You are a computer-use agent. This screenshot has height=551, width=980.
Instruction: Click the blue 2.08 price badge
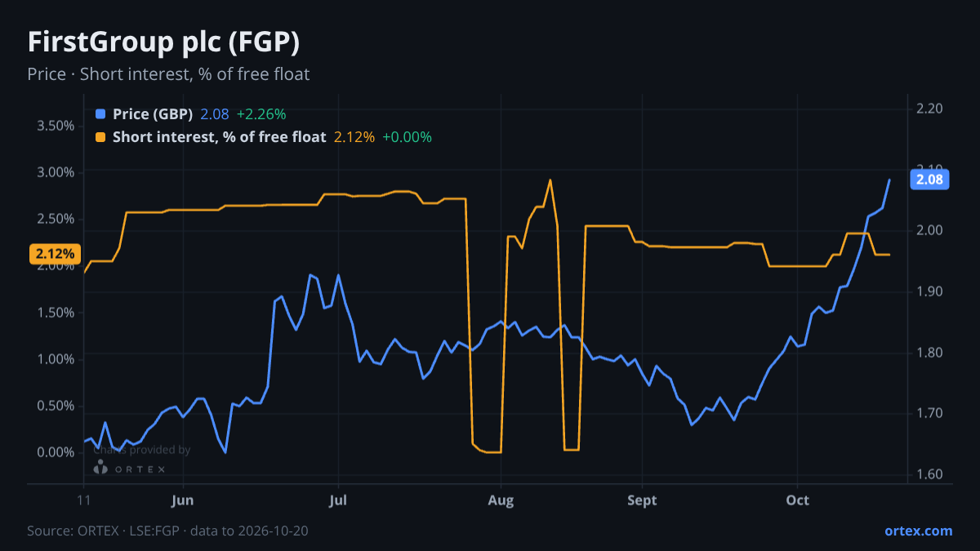click(x=929, y=180)
